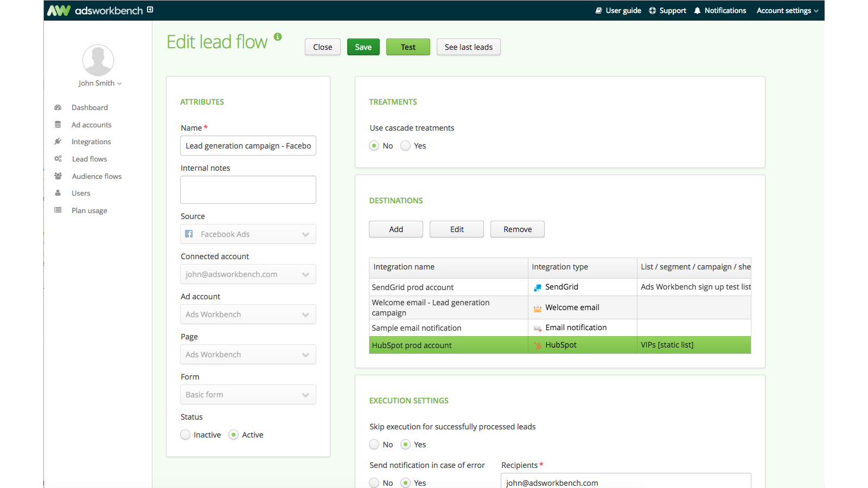Image resolution: width=868 pixels, height=488 pixels.
Task: Select the Yes radio for cascade treatments
Action: click(405, 145)
